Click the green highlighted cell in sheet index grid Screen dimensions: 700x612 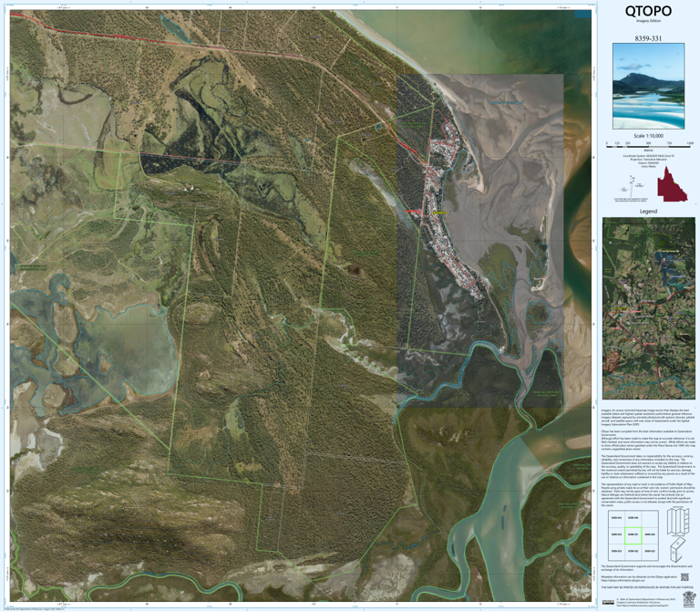(633, 535)
